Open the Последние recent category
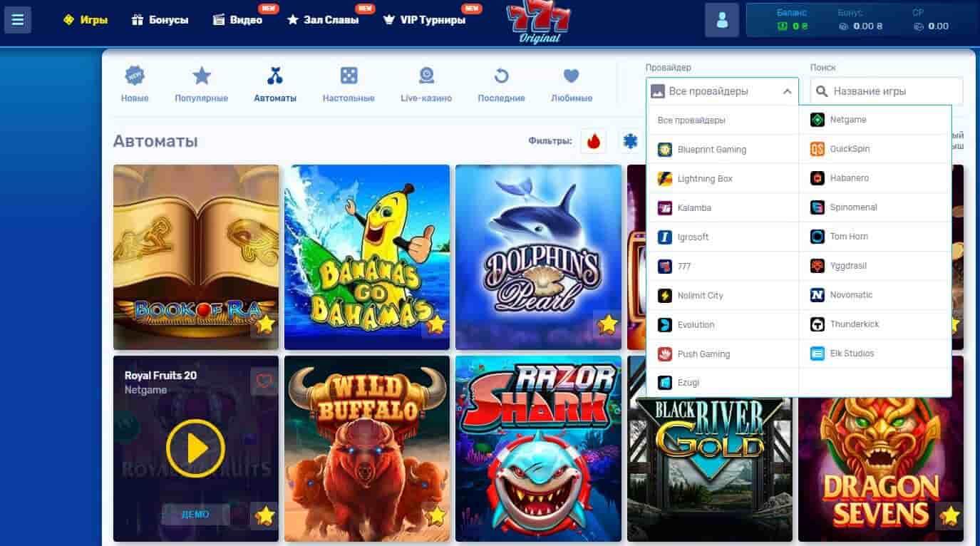Screen dimensions: 980x546 pos(502,84)
